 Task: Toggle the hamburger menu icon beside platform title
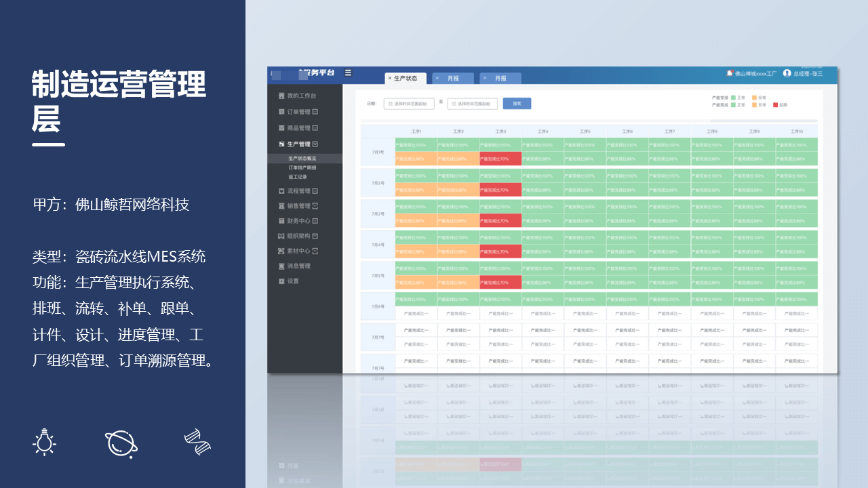[349, 73]
